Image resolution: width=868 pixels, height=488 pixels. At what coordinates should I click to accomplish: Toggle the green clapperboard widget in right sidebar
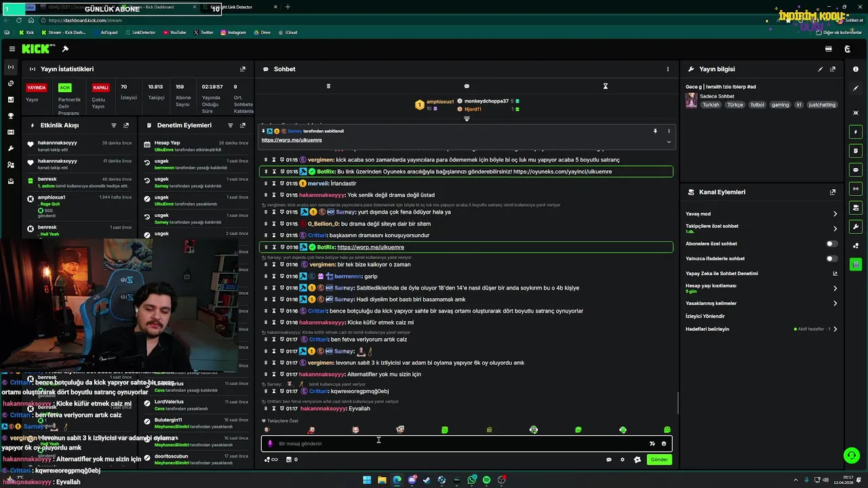tap(856, 264)
